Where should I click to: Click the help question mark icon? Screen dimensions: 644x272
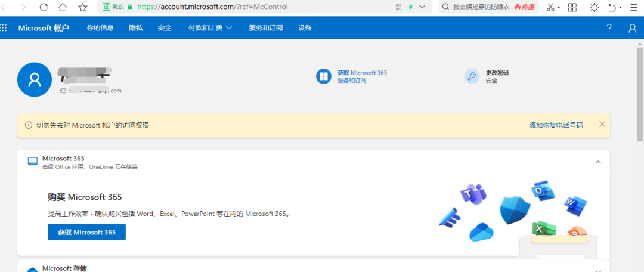pyautogui.click(x=609, y=28)
